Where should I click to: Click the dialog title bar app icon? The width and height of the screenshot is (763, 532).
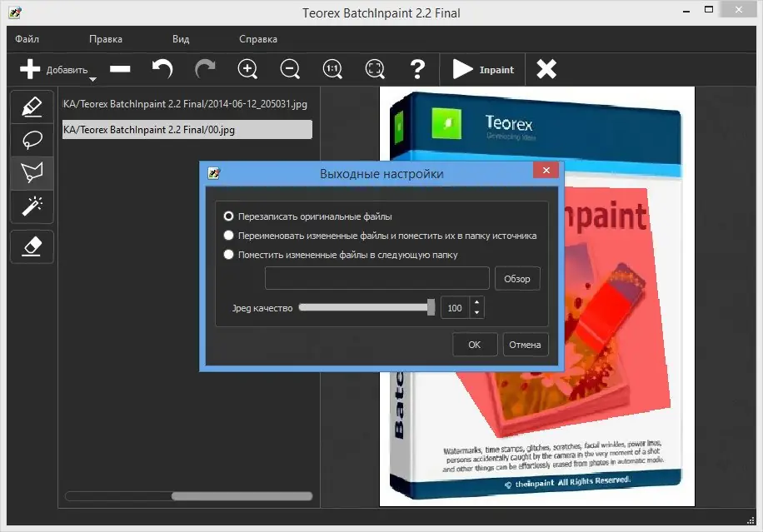213,173
